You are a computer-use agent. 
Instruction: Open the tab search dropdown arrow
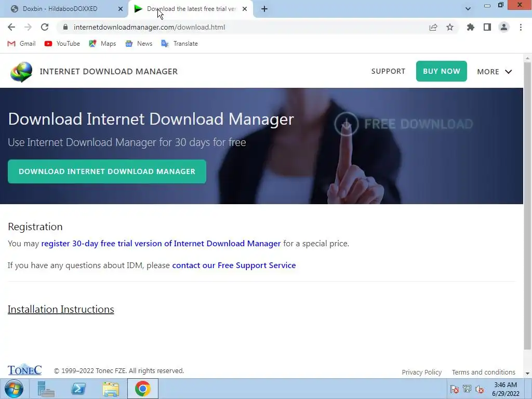(x=468, y=9)
